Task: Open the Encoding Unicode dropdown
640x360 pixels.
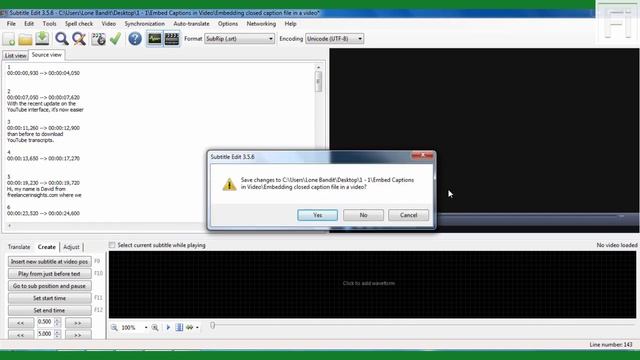Action: pos(334,39)
